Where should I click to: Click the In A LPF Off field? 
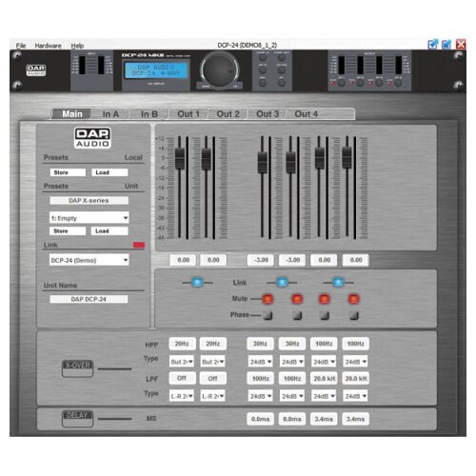click(182, 378)
